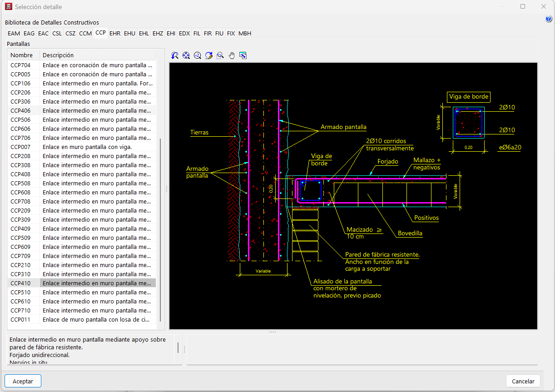The width and height of the screenshot is (555, 392).
Task: Sort list by Nombre column header
Action: (x=22, y=55)
